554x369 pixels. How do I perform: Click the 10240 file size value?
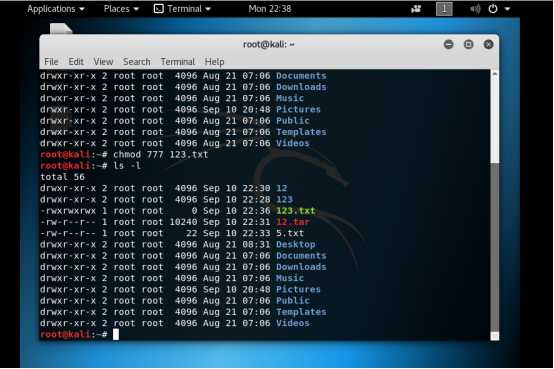(183, 222)
